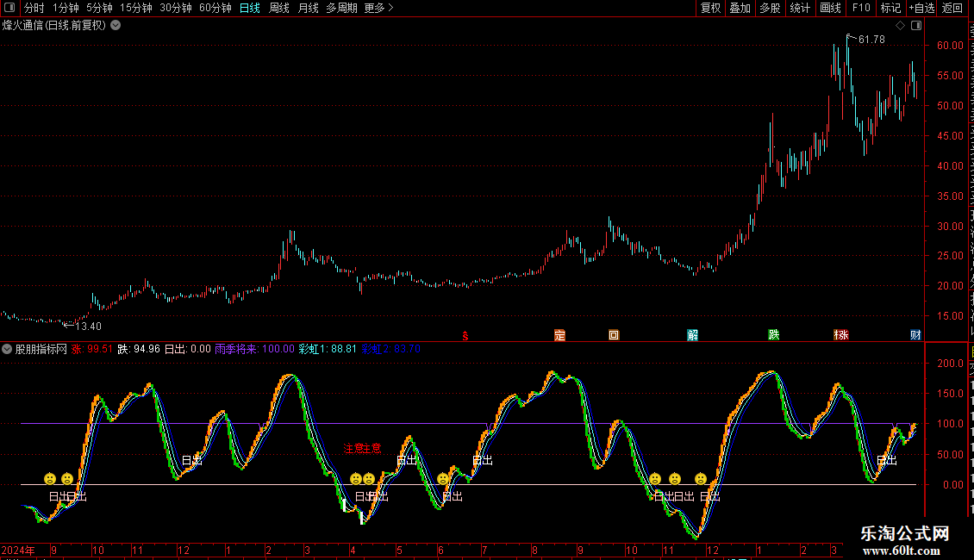Switch to 分时 intraday view
974x560 pixels.
tap(34, 8)
